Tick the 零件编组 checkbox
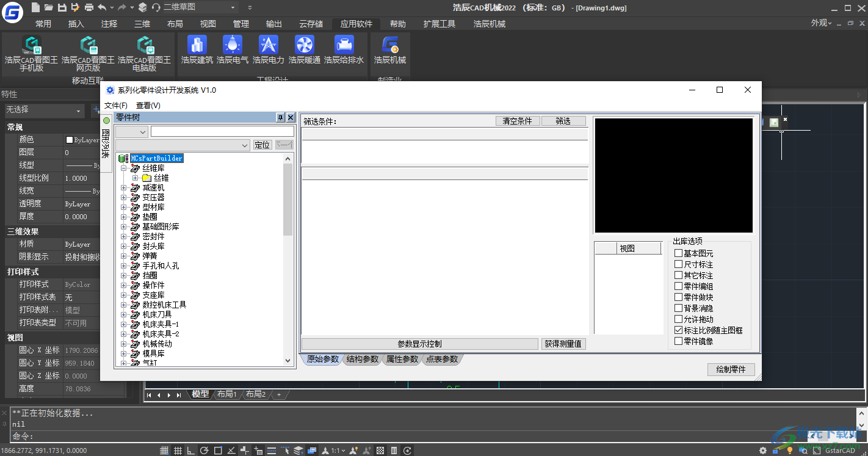The width and height of the screenshot is (868, 456). [678, 286]
